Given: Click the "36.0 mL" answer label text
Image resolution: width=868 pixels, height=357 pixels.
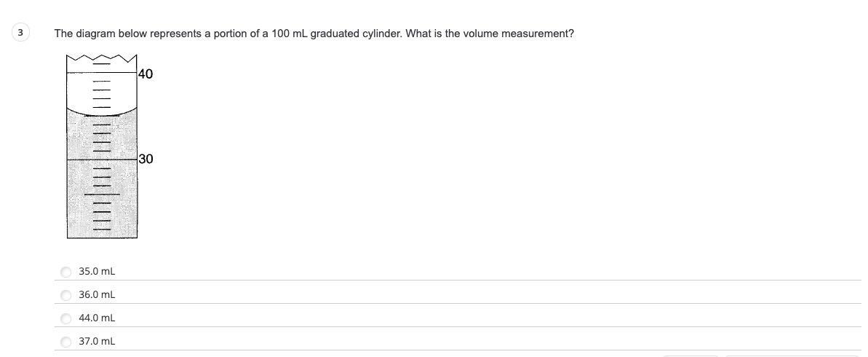Looking at the screenshot, I should pos(97,295).
